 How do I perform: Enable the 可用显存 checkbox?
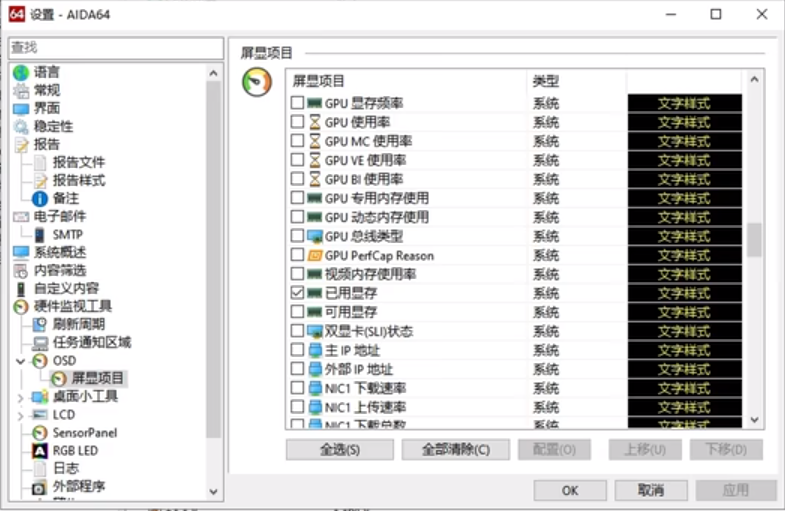[297, 312]
